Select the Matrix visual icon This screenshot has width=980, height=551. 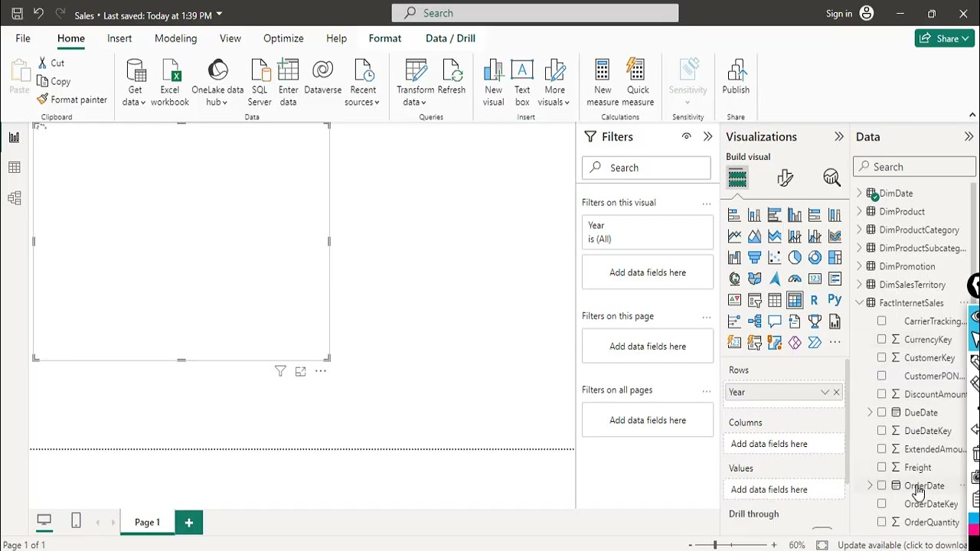[795, 300]
